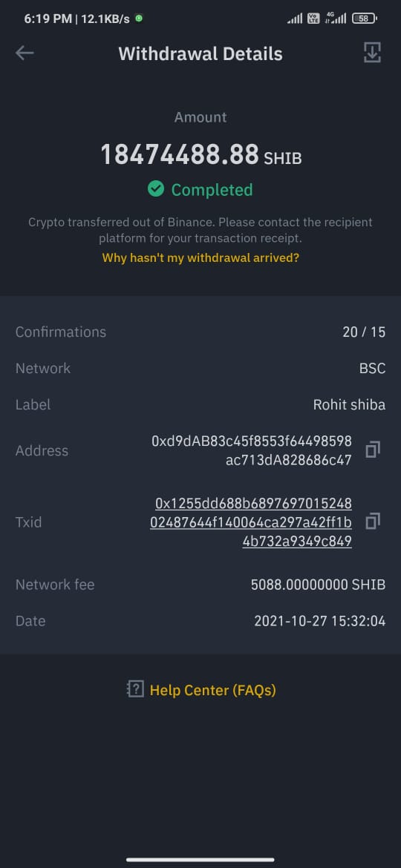Tap the signal strength status icon

[x=295, y=19]
